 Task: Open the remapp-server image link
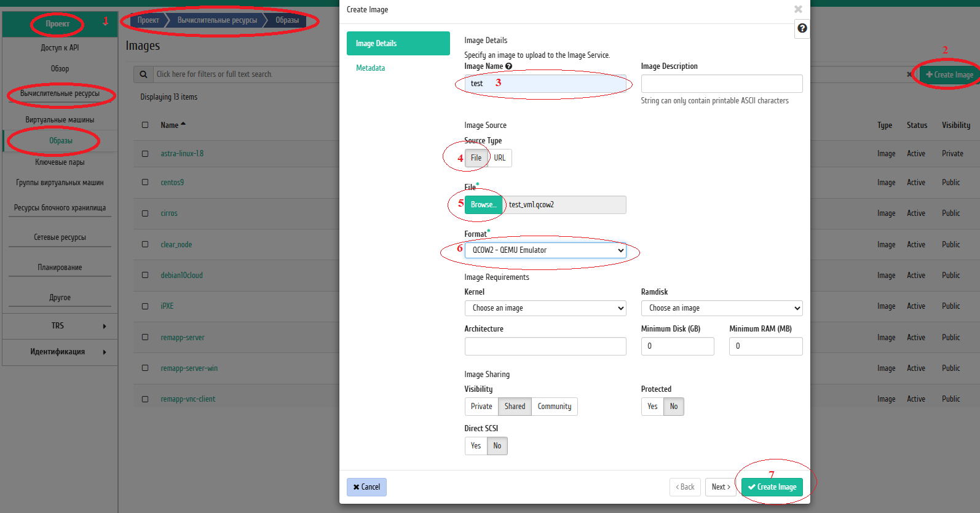[183, 338]
